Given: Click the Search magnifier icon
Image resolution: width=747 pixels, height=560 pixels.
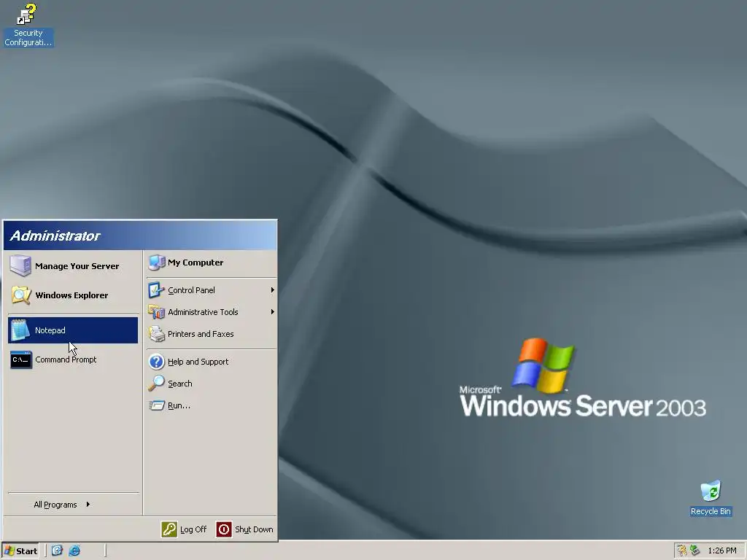Looking at the screenshot, I should click(156, 384).
